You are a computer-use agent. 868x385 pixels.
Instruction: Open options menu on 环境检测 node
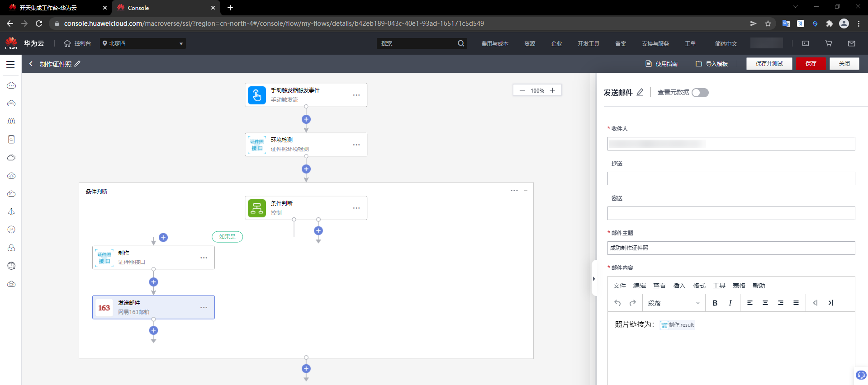pyautogui.click(x=356, y=145)
